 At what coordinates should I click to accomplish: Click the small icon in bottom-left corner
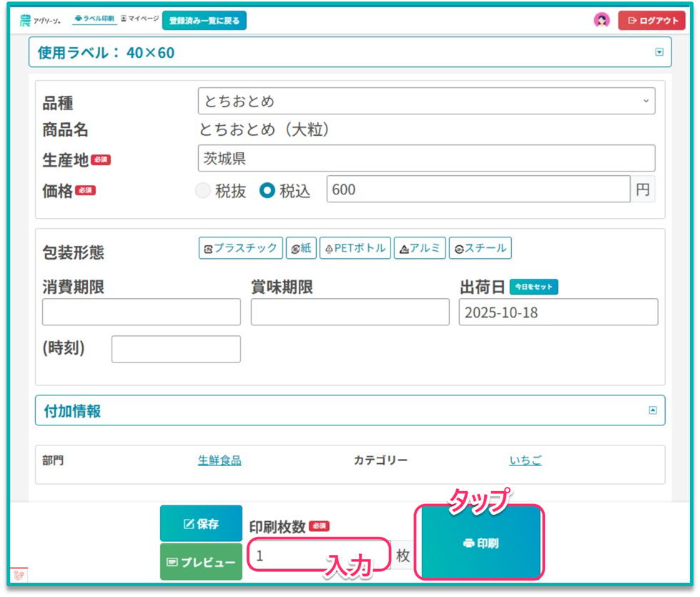click(x=19, y=575)
